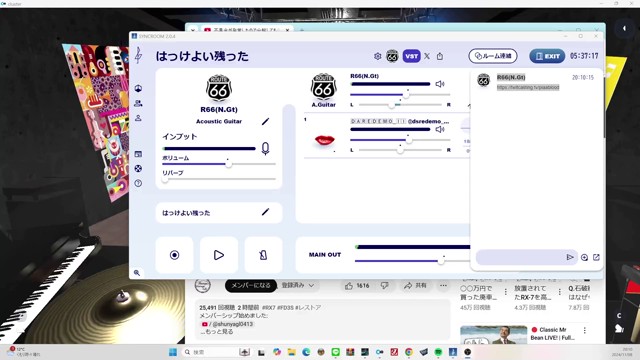Open the help question mark icon

coord(138,183)
